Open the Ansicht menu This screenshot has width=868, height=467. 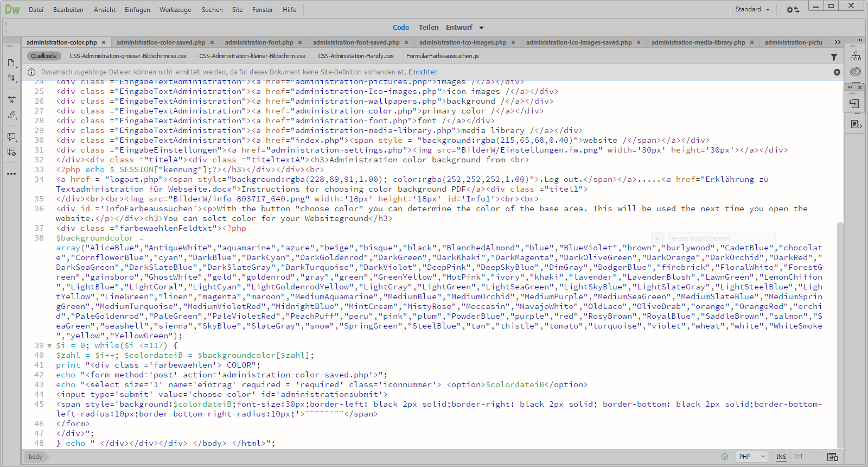(105, 10)
